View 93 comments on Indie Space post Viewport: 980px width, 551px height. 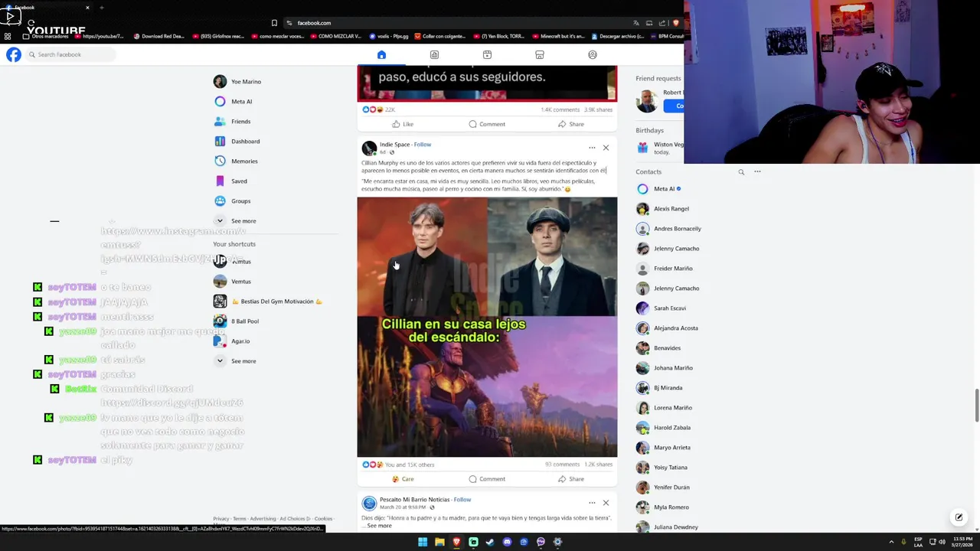(x=562, y=465)
